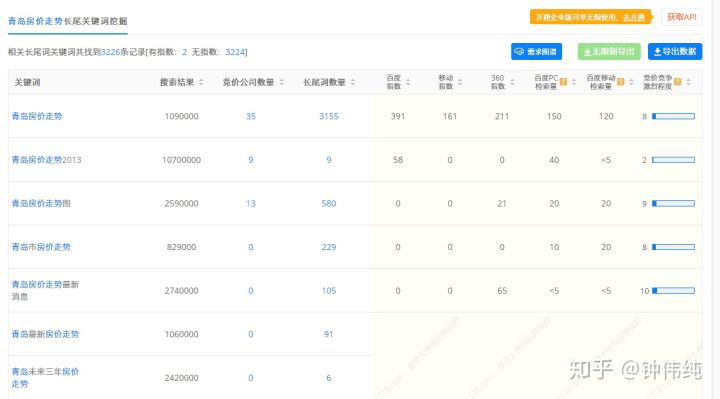The height and width of the screenshot is (399, 720).
Task: Open keyword link 青岛房价走势2013
Action: click(x=46, y=160)
